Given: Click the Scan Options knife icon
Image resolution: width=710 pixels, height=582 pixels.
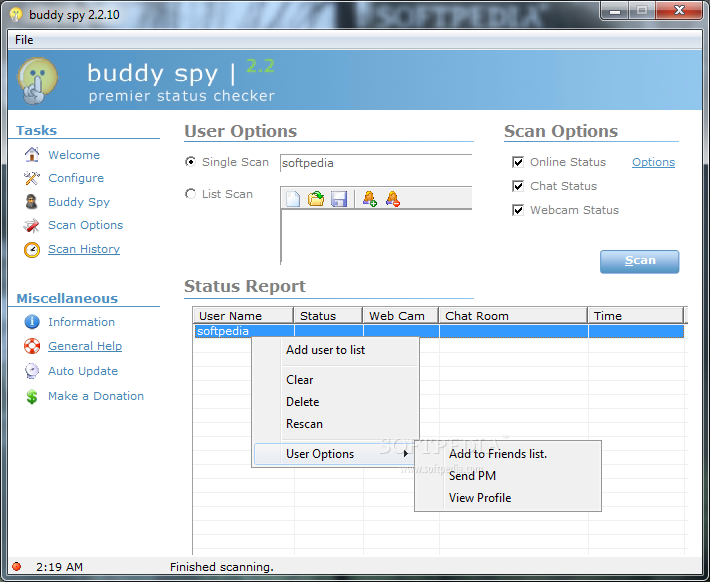Looking at the screenshot, I should click(32, 225).
